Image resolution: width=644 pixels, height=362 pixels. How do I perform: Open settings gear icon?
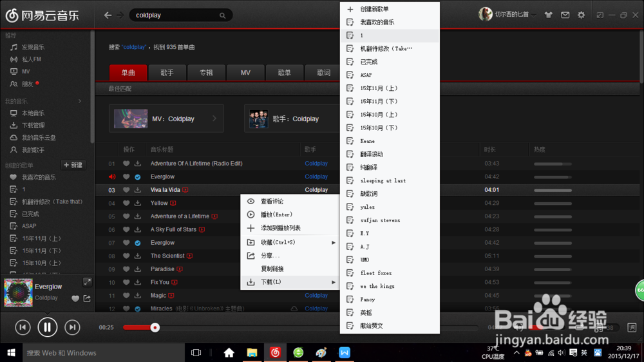coord(581,15)
